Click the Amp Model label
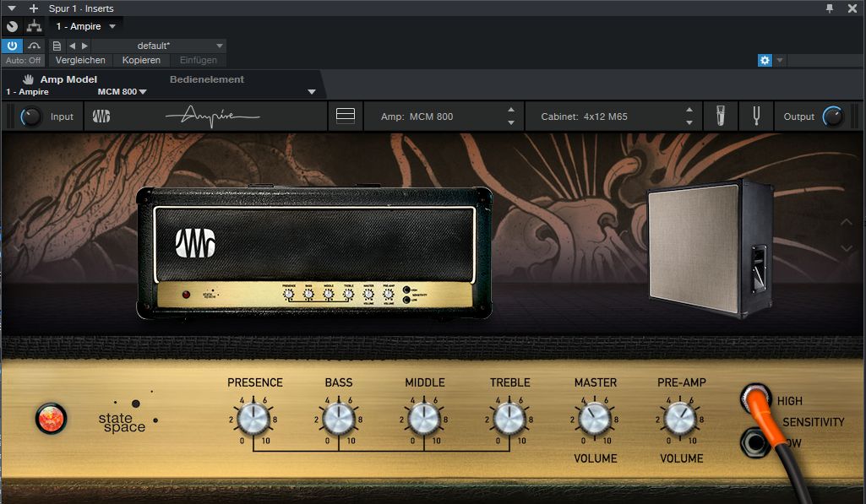Viewport: 866px width, 504px height. pos(68,79)
